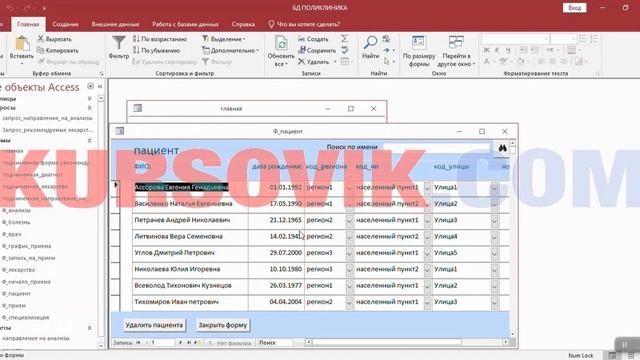
Task: Click the italic К formatting icon
Action: tap(497, 50)
